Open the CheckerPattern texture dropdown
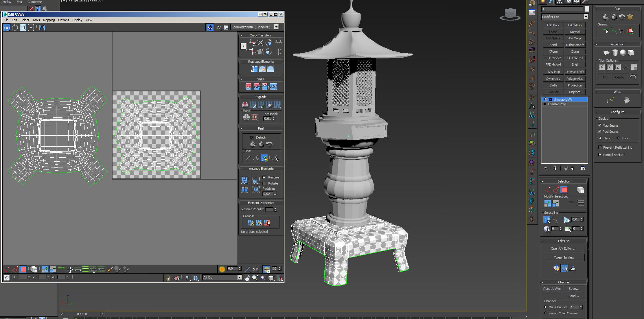The image size is (644, 319). [276, 27]
